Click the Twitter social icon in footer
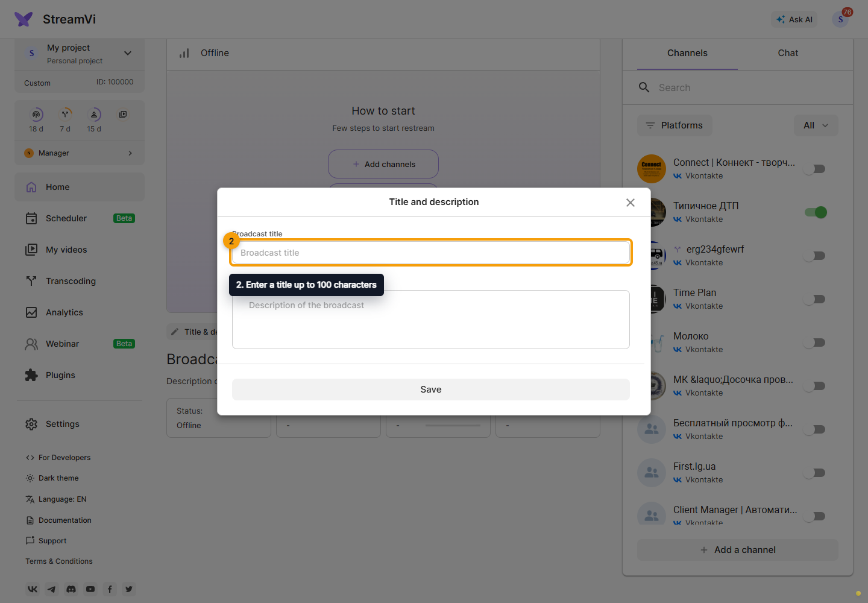Image resolution: width=868 pixels, height=603 pixels. click(129, 589)
